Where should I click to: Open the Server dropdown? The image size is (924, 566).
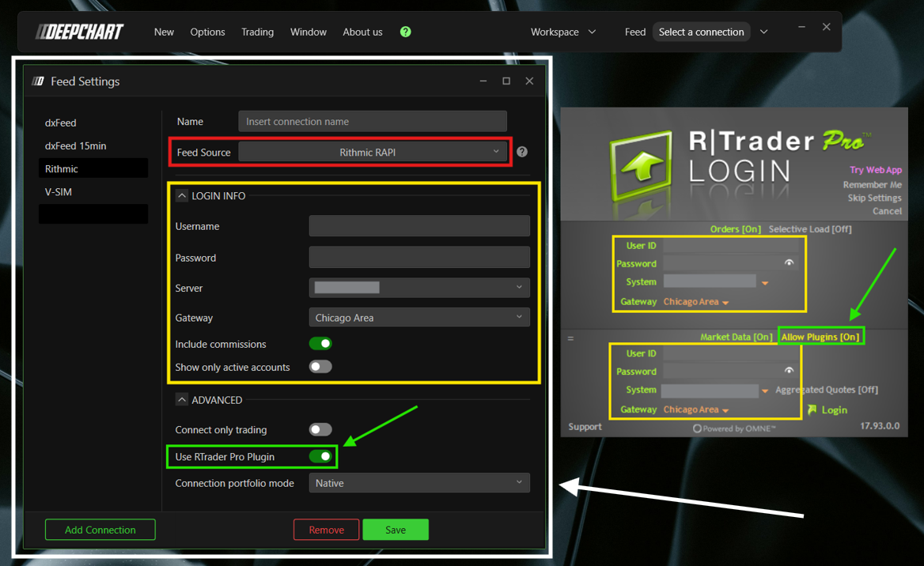[x=419, y=288]
